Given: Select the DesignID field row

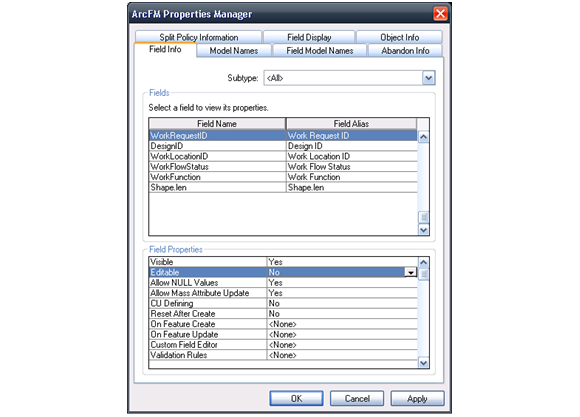Looking at the screenshot, I should pyautogui.click(x=283, y=146).
